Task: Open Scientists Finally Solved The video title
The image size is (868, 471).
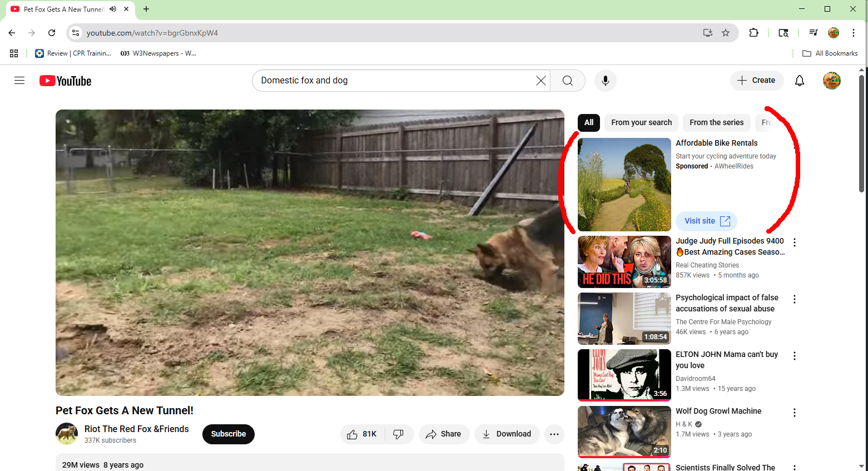Action: pos(725,467)
